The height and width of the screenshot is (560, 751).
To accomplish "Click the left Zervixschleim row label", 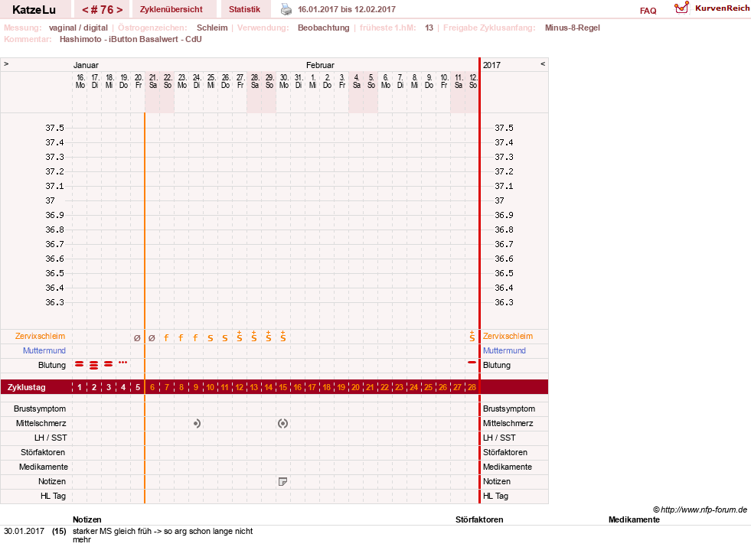I will tap(40, 336).
